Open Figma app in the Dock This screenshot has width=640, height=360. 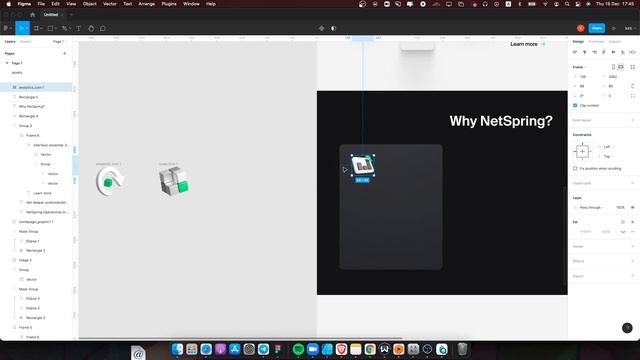click(278, 349)
